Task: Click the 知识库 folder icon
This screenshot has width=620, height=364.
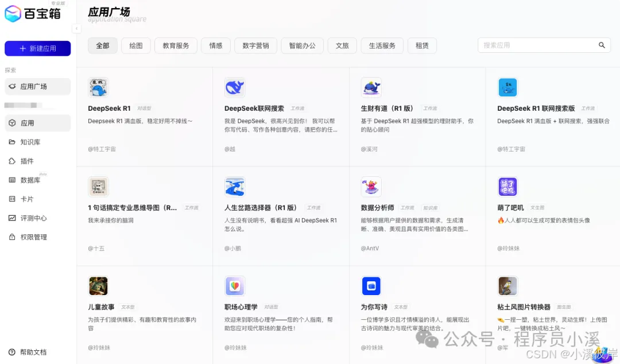Action: [12, 142]
